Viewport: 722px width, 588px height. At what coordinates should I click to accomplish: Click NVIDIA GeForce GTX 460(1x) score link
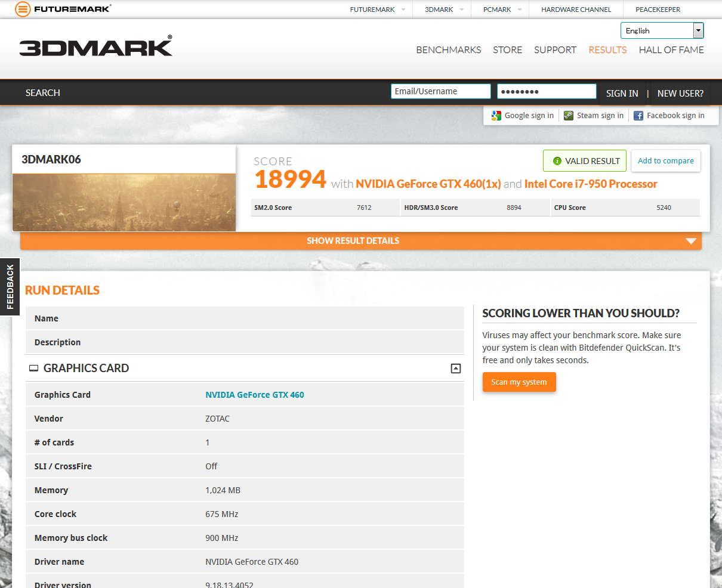coord(428,184)
